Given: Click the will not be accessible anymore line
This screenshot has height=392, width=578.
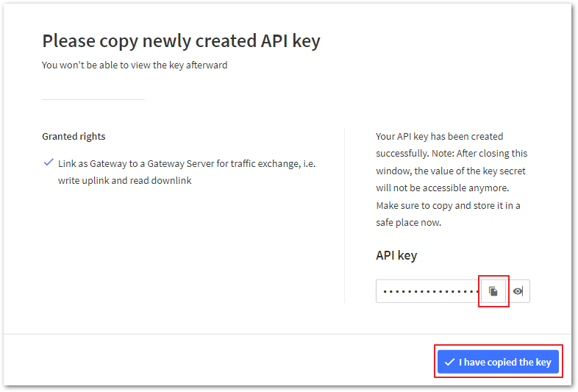Looking at the screenshot, I should pos(443,188).
